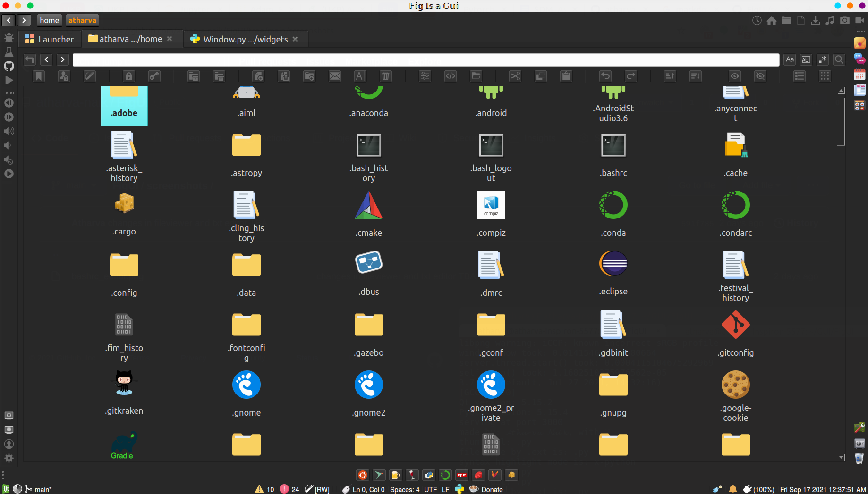Switch to the atharva .../home tab
The height and width of the screenshot is (494, 868).
point(131,39)
